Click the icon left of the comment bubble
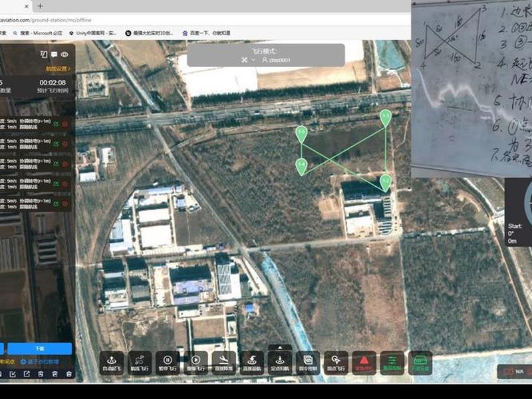 pyautogui.click(x=44, y=55)
